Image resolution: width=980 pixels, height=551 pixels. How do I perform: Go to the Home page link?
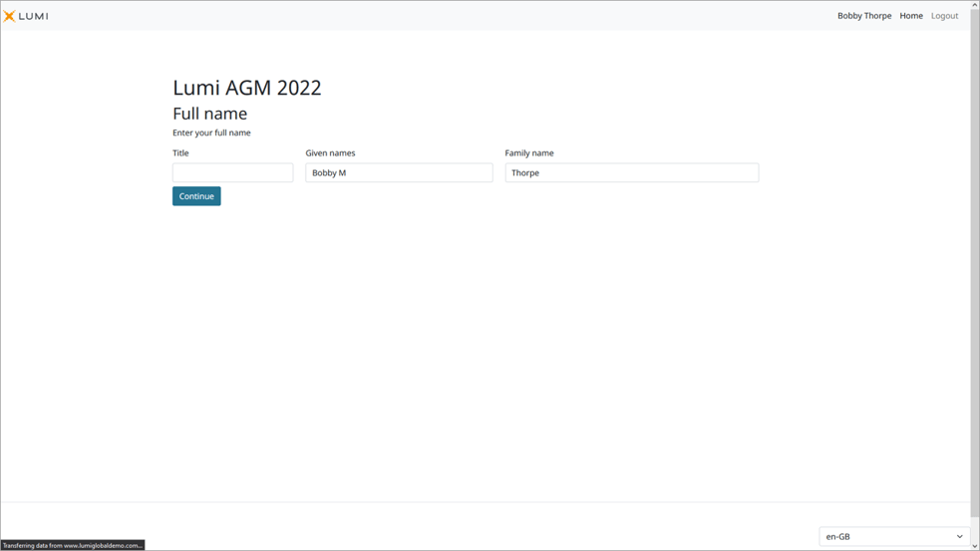[910, 16]
